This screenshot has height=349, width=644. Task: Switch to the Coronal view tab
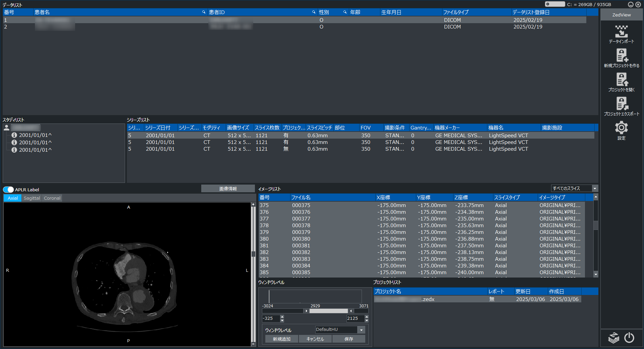point(52,198)
